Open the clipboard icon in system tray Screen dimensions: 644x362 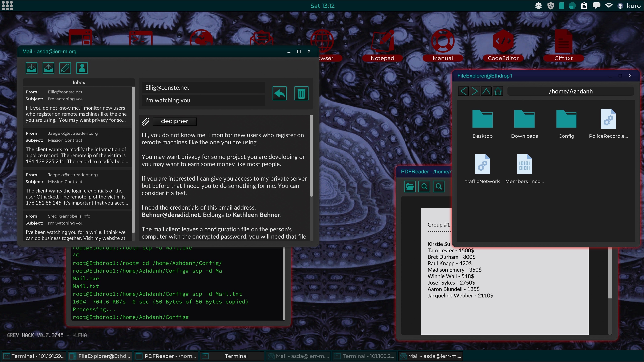pos(584,5)
